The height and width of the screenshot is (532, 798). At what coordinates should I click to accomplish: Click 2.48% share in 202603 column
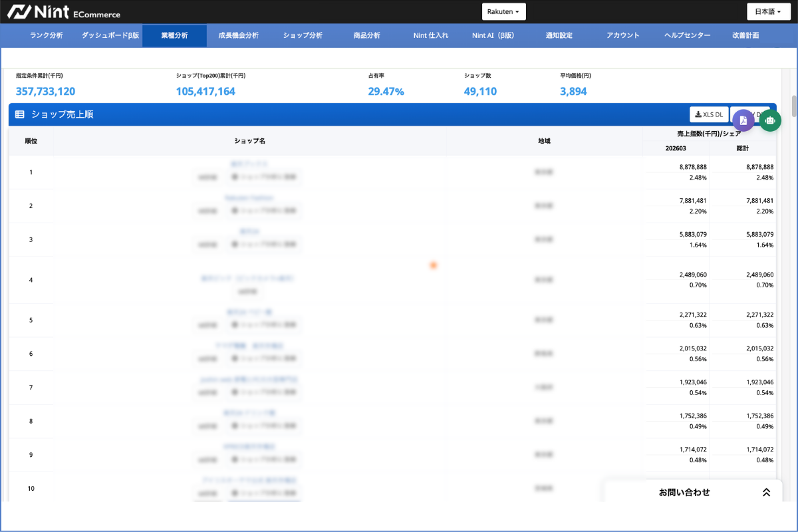[698, 178]
